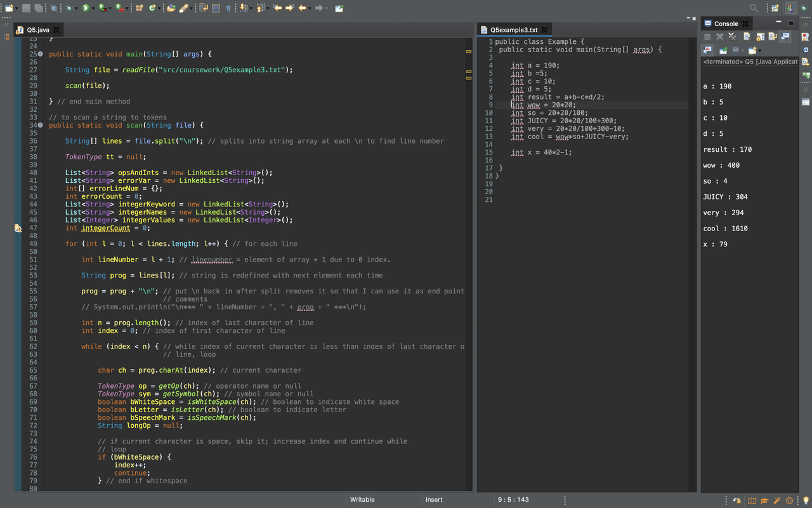812x508 pixels.
Task: Open the New file dropdown arrow
Action: coord(18,8)
